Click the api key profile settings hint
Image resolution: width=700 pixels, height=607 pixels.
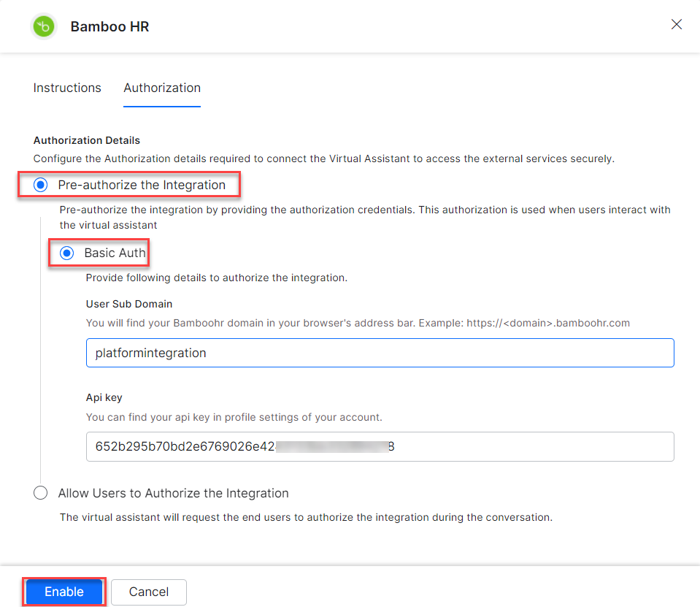pos(234,417)
